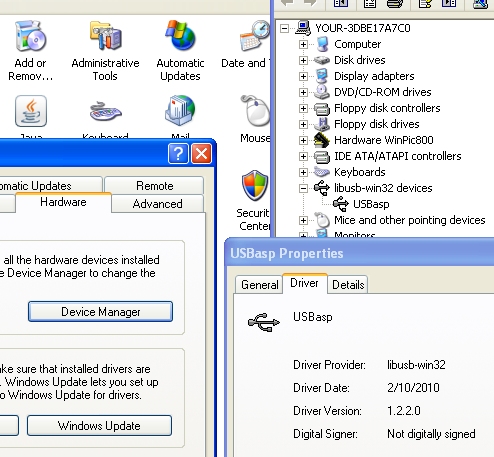The image size is (494, 457).
Task: Switch to the Advanced tab
Action: click(x=157, y=204)
